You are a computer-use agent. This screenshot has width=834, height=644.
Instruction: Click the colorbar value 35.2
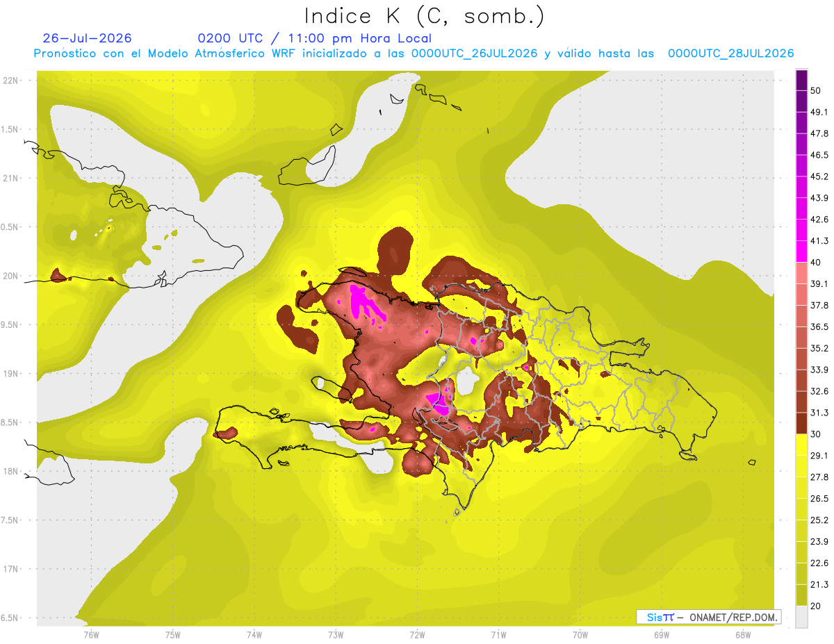point(819,348)
